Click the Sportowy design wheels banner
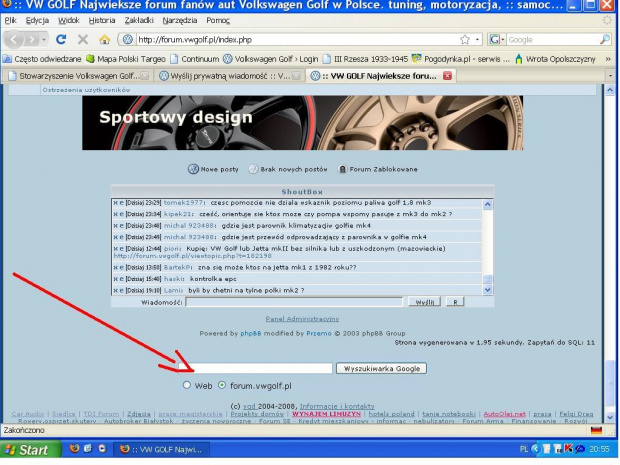The height and width of the screenshot is (465, 620). [302, 123]
